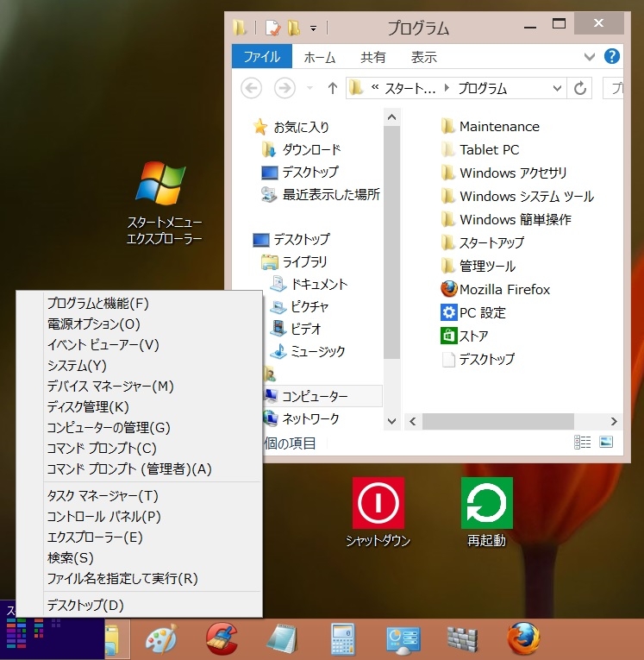Image resolution: width=644 pixels, height=660 pixels.
Task: Click the horizontal scrollbar in file list
Action: click(497, 421)
